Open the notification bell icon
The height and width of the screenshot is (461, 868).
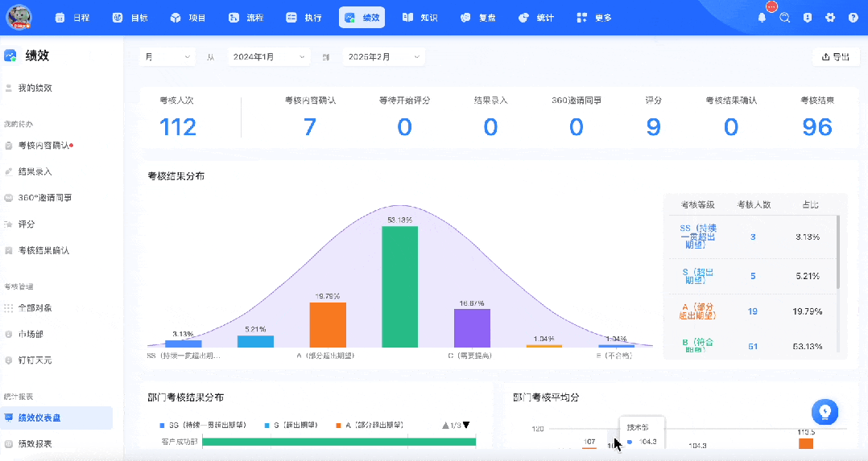pos(762,18)
